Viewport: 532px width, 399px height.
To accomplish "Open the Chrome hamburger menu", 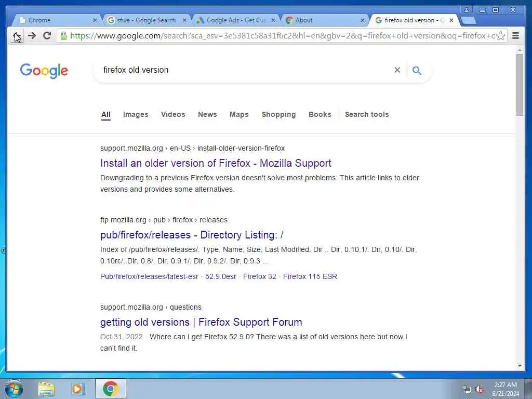I will click(515, 36).
